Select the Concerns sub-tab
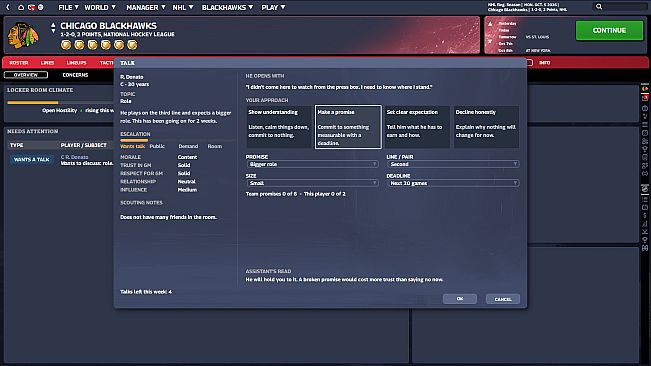 (x=75, y=75)
